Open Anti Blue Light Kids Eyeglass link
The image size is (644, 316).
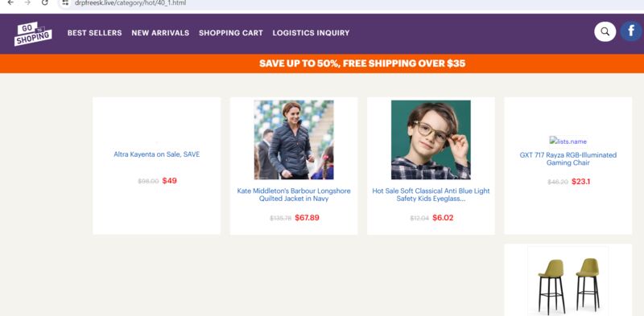[431, 195]
